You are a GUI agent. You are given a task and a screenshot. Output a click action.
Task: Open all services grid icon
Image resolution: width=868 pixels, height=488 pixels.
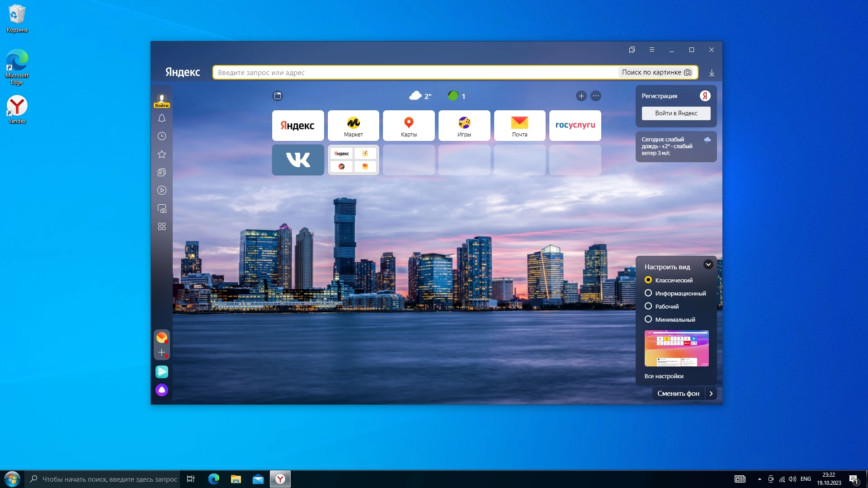pyautogui.click(x=162, y=226)
